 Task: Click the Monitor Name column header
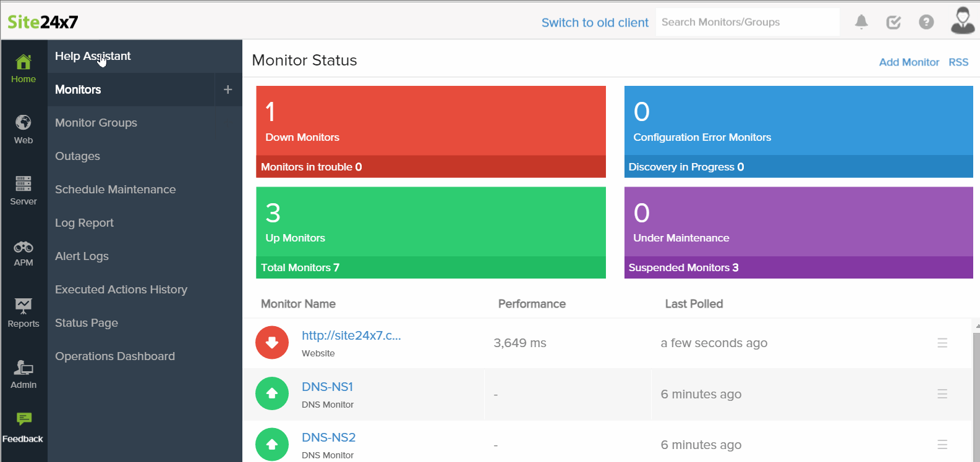[x=298, y=304]
